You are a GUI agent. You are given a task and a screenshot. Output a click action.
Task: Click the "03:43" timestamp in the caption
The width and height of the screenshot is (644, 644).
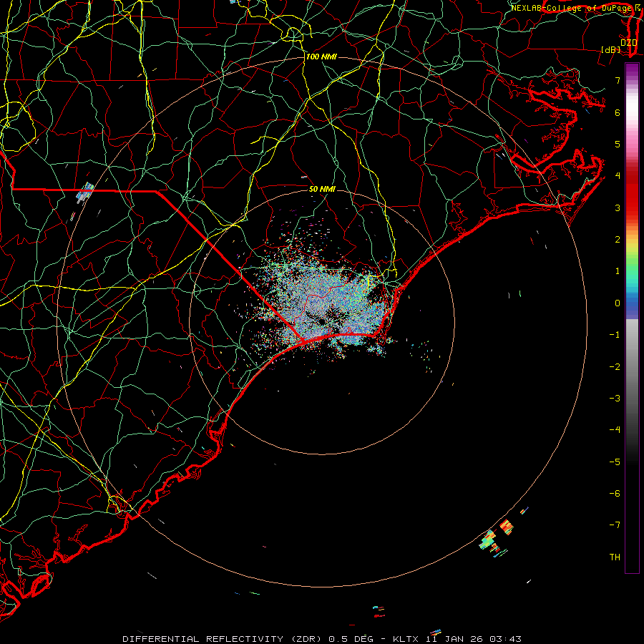click(x=506, y=639)
